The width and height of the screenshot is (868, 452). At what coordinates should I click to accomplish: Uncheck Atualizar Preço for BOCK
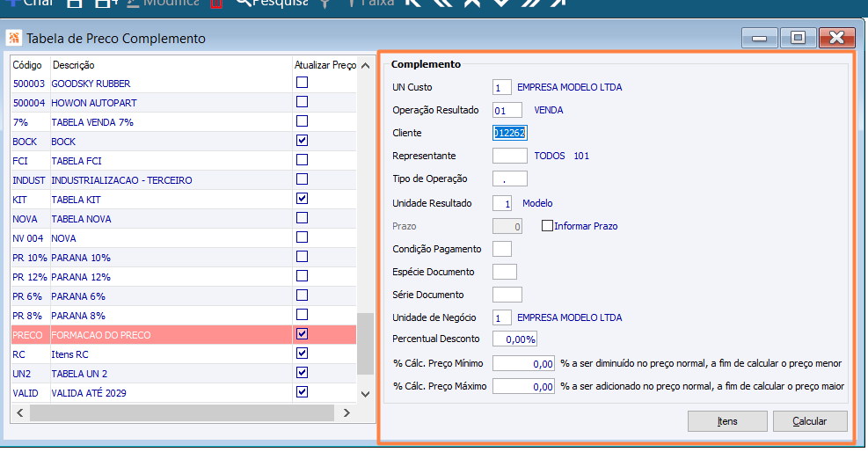[x=302, y=141]
